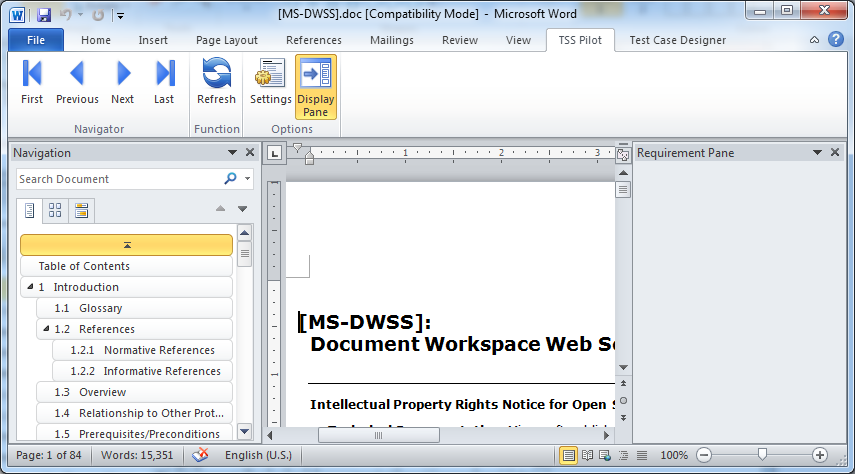
Task: Click English (U.S.) language indicator
Action: [258, 455]
